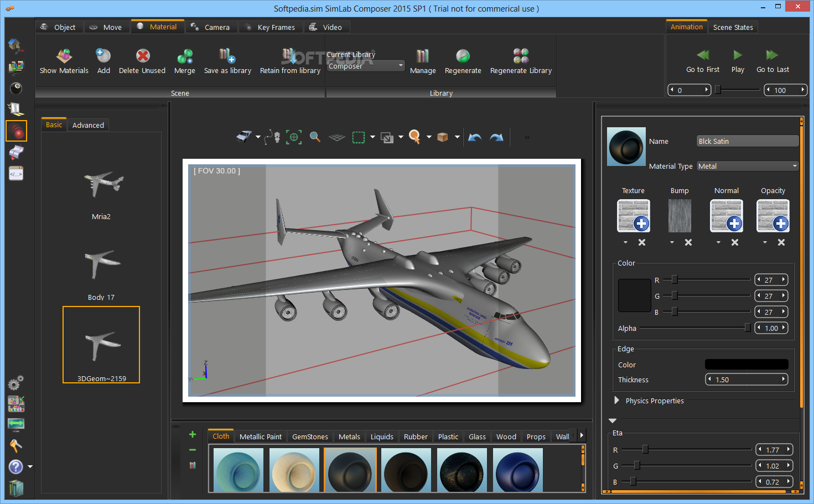Click the Regenerate Library icon
Screen dimensions: 814x504
point(521,56)
